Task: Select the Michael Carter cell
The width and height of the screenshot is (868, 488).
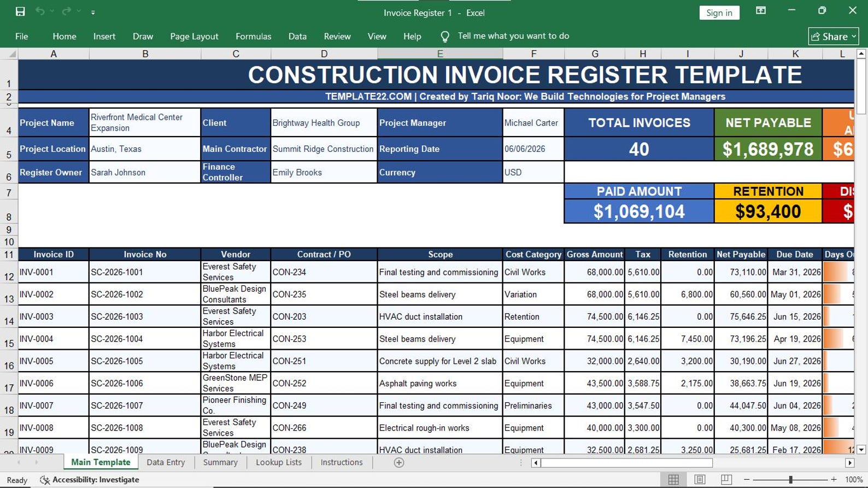Action: click(x=533, y=122)
